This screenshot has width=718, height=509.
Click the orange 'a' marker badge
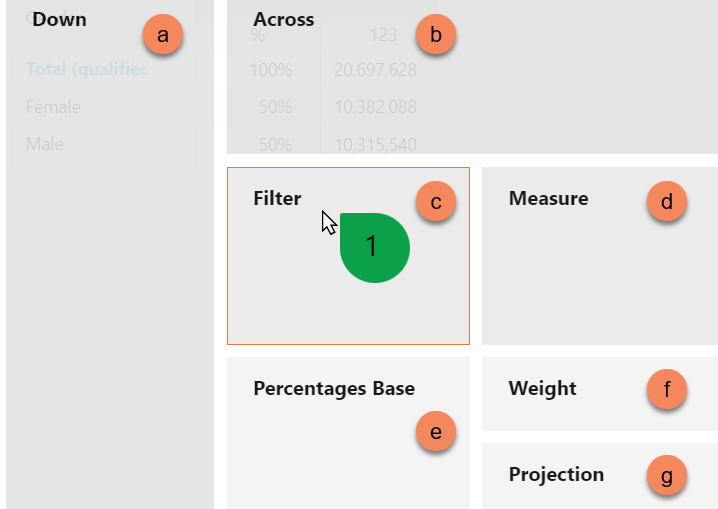[163, 34]
